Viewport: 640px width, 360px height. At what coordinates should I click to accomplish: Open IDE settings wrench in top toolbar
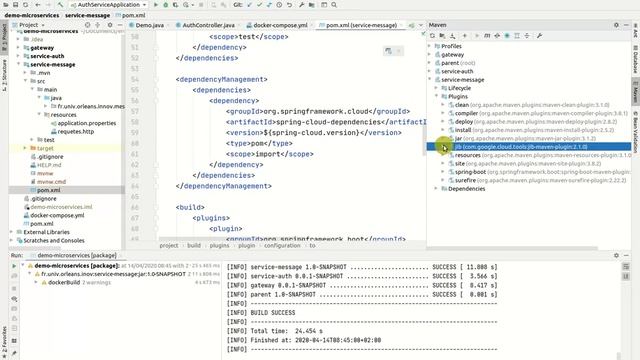(301, 5)
